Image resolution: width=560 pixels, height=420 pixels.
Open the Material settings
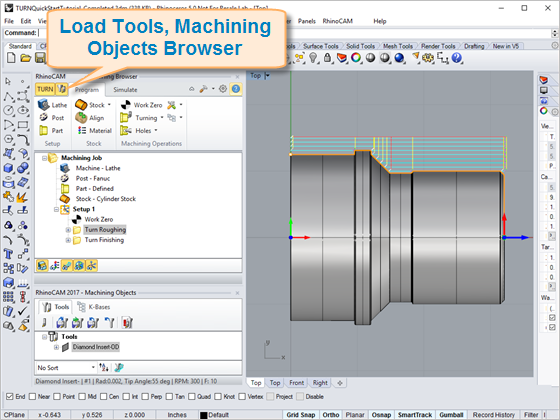[95, 131]
